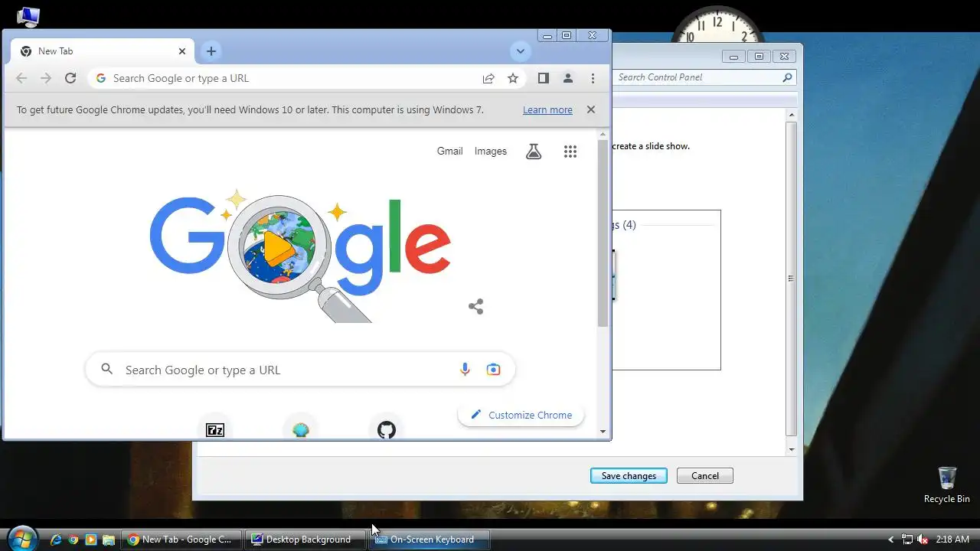Start voice search with microphone icon

pos(465,370)
